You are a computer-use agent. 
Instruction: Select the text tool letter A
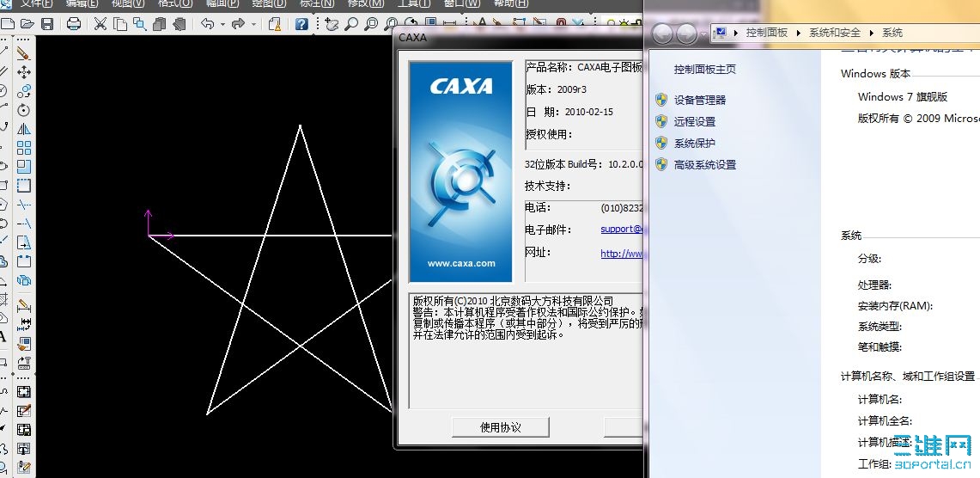[3, 337]
